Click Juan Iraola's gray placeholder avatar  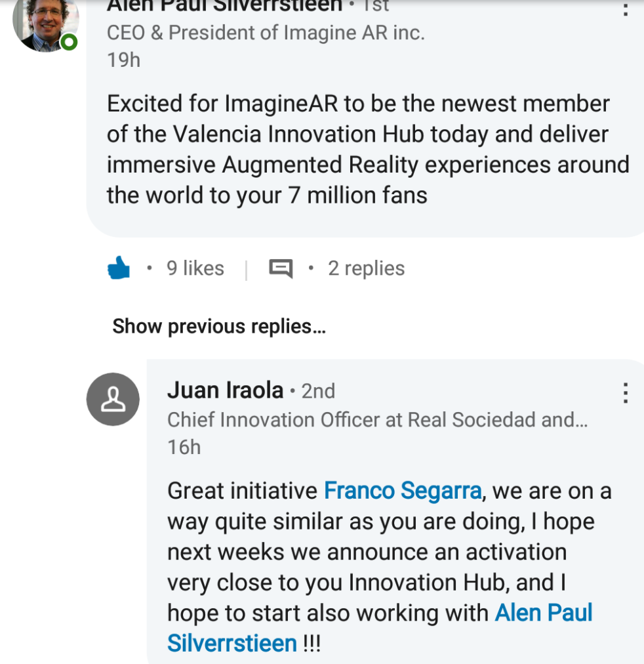point(113,400)
